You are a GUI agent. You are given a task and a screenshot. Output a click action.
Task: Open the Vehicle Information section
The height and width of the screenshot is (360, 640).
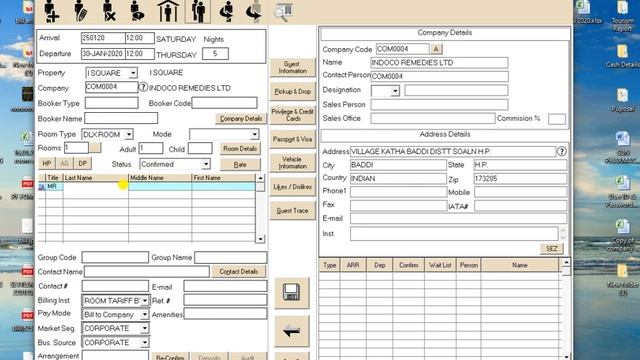292,162
